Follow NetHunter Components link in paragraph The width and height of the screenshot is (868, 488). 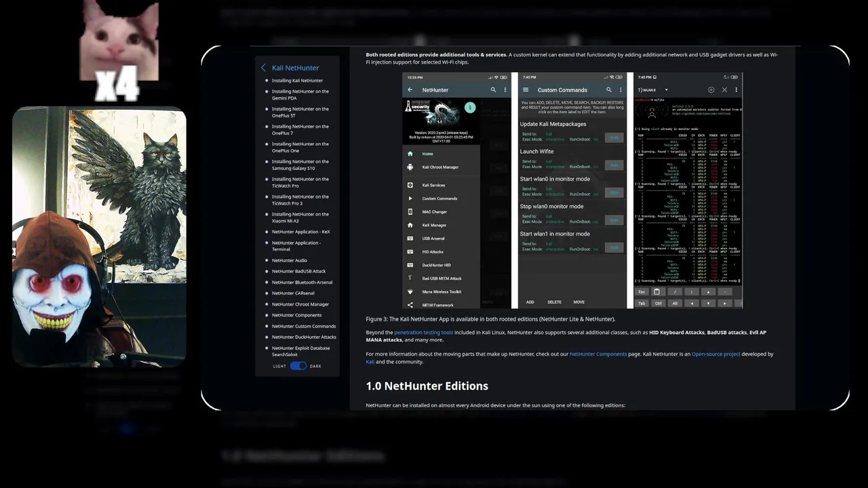point(598,354)
